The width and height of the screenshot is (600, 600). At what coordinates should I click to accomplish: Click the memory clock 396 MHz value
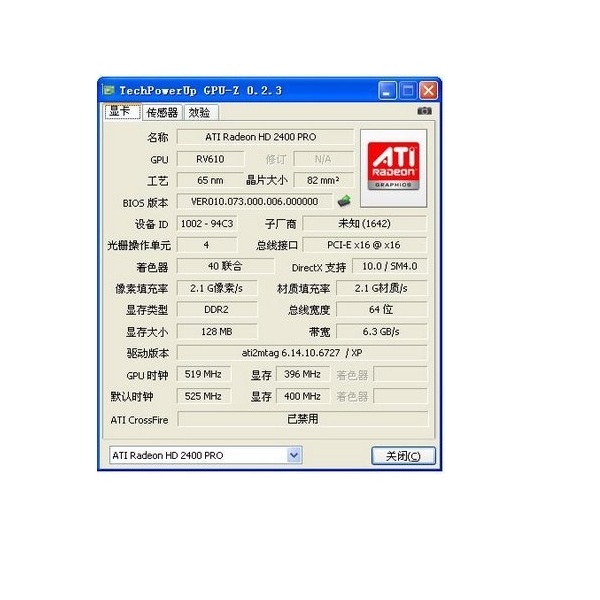[x=303, y=374]
